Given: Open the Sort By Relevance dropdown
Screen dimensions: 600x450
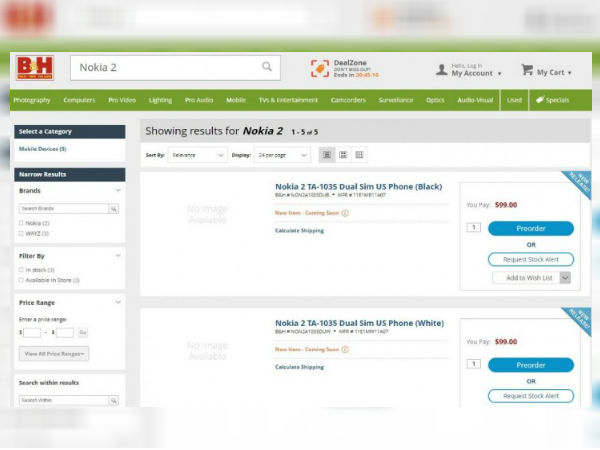Looking at the screenshot, I should [197, 155].
